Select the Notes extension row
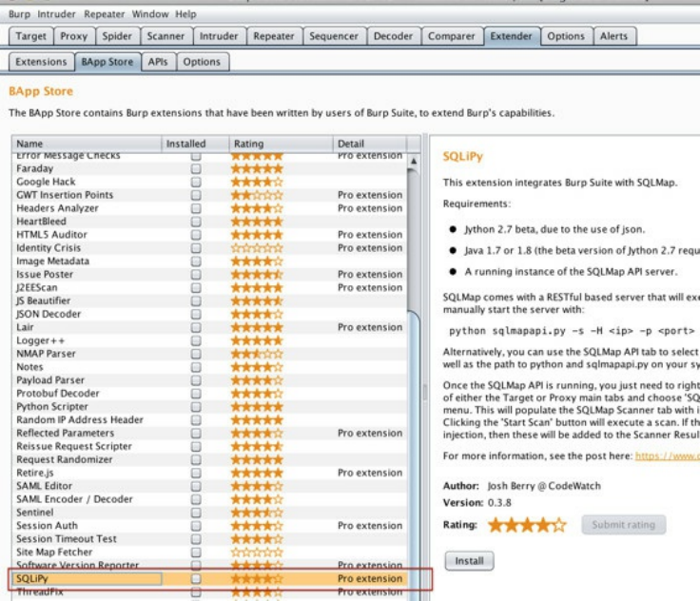Screen dimensions: 700x601 click(x=209, y=367)
